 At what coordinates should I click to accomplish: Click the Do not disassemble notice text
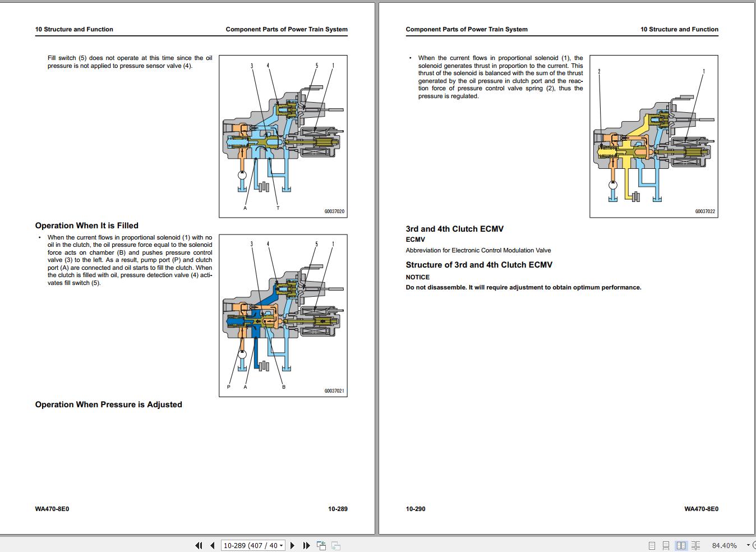524,287
